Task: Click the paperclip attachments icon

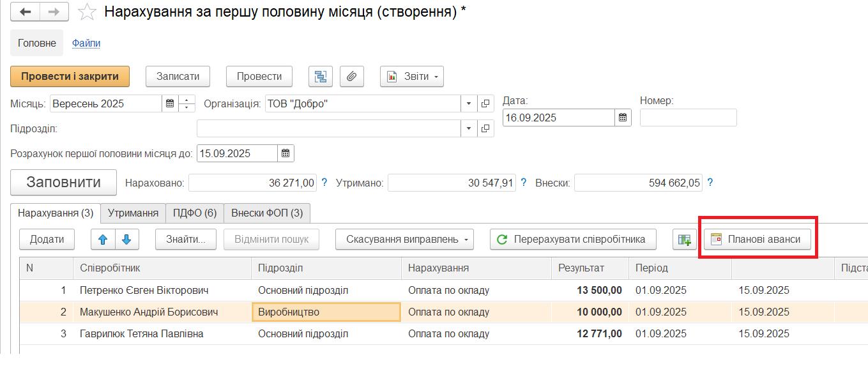Action: [x=351, y=77]
